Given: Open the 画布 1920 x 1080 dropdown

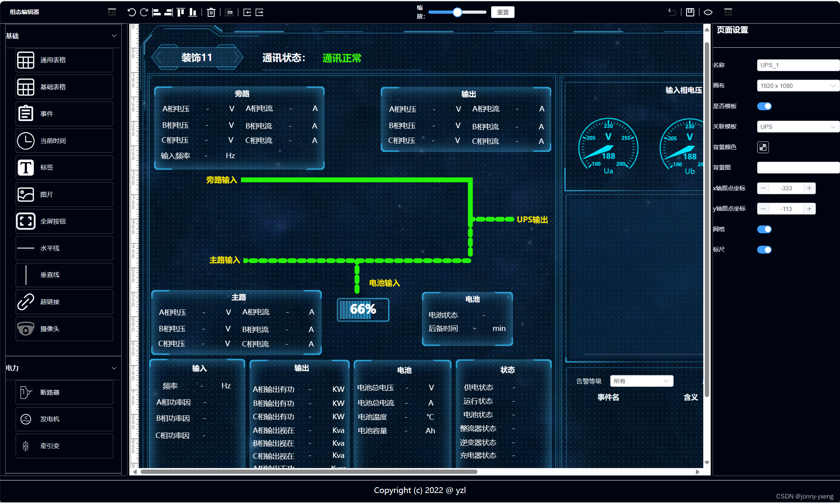Looking at the screenshot, I should (797, 86).
